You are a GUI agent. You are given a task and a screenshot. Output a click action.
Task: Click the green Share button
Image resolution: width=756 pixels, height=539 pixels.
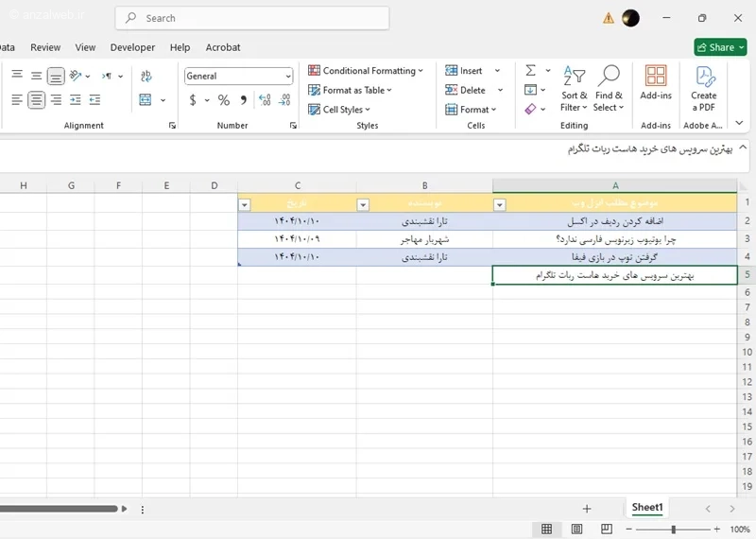point(720,47)
